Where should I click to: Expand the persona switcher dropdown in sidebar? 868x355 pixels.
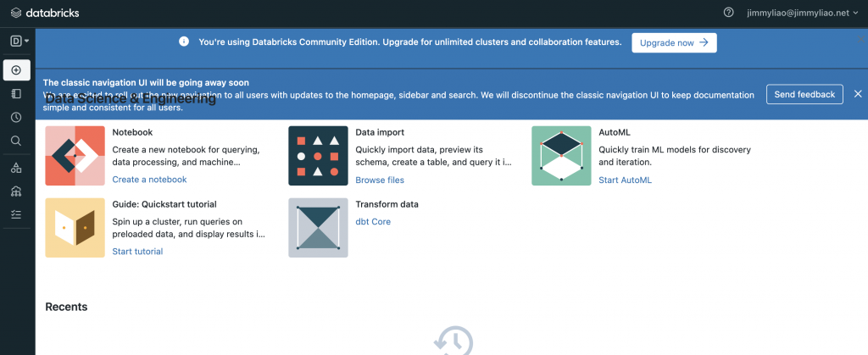(20, 41)
